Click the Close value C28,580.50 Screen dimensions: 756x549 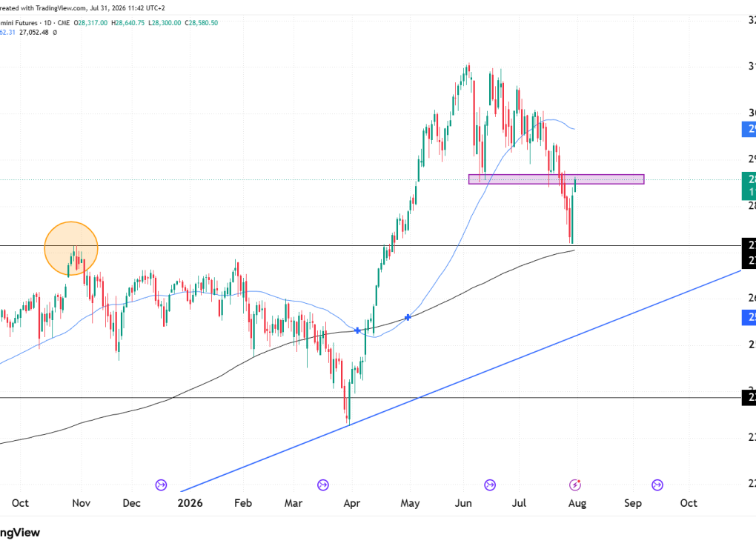pos(201,23)
